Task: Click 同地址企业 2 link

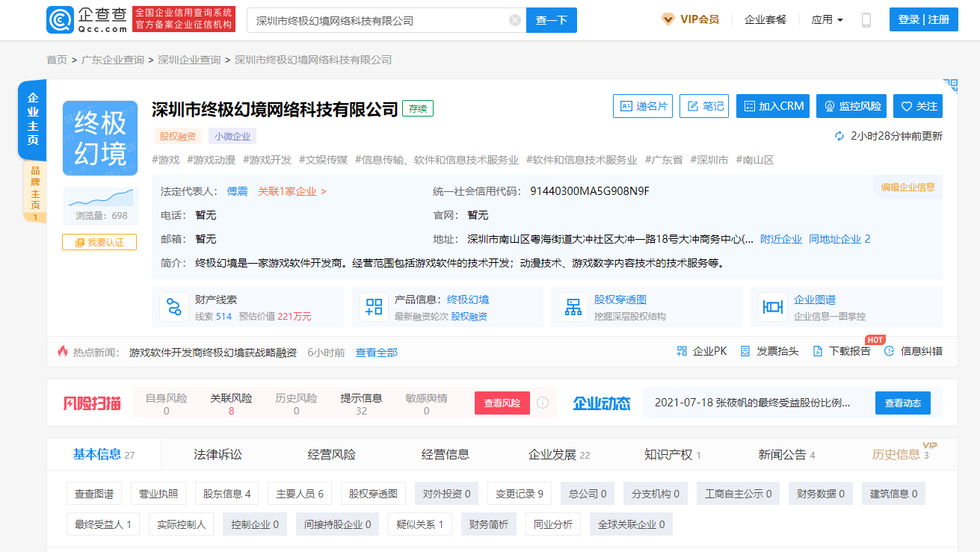Action: pyautogui.click(x=839, y=239)
